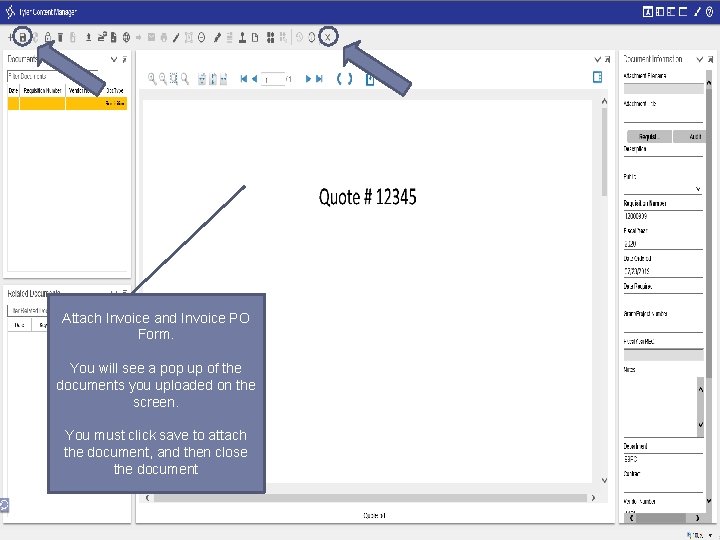
Task: Sort by the DocType column header
Action: coord(115,90)
